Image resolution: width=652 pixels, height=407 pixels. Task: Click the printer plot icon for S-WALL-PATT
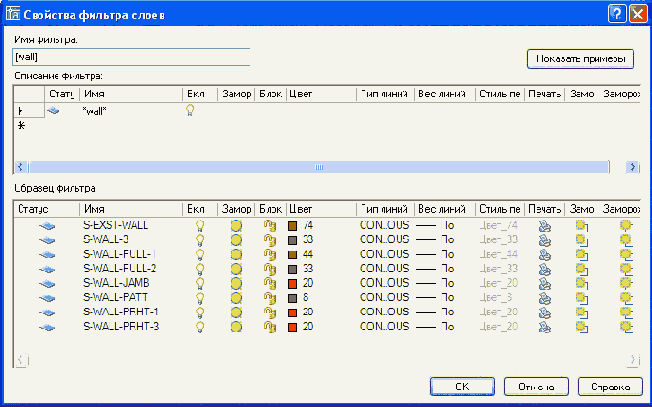coord(544,298)
